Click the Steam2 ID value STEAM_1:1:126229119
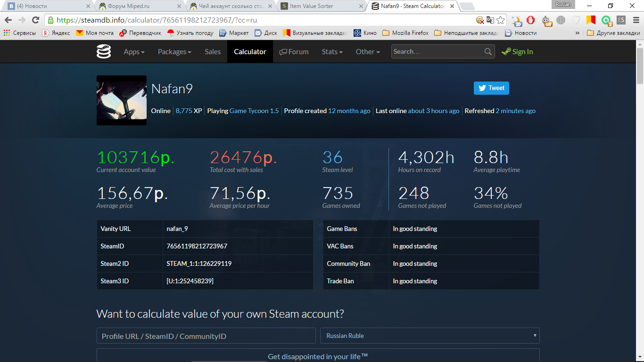Screen dimensions: 644x362 [199, 263]
